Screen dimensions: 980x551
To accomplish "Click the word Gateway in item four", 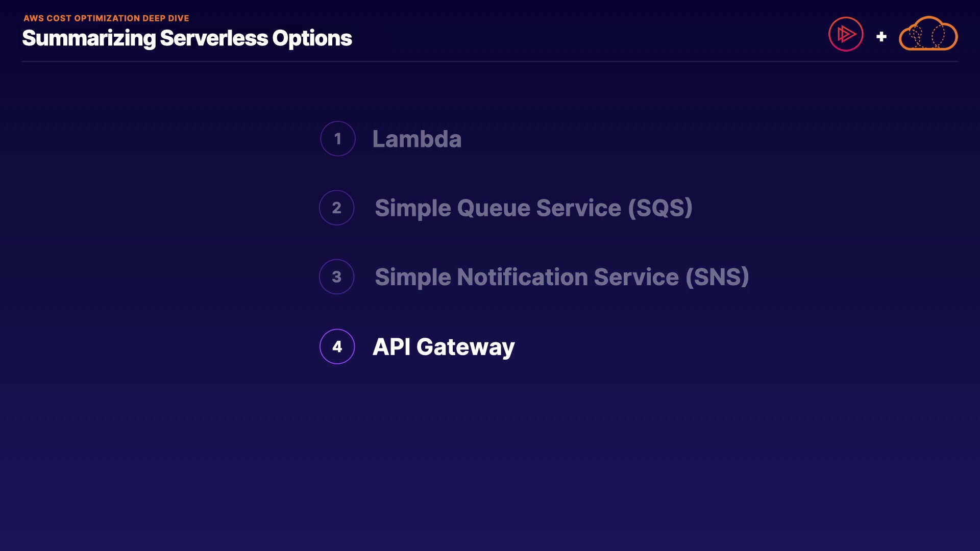I will tap(465, 347).
